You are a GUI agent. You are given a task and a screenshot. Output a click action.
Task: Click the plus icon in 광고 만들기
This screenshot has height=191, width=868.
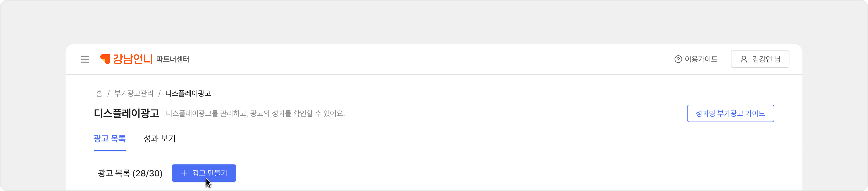[x=184, y=173]
